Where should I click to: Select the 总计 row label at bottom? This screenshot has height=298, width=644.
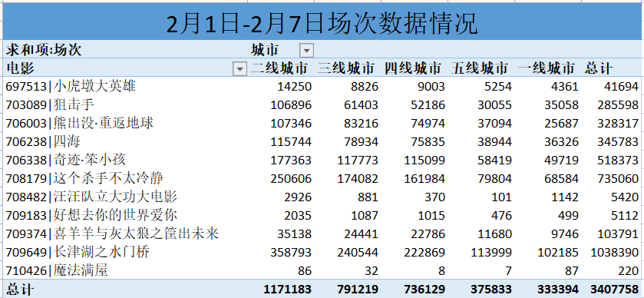(x=20, y=290)
